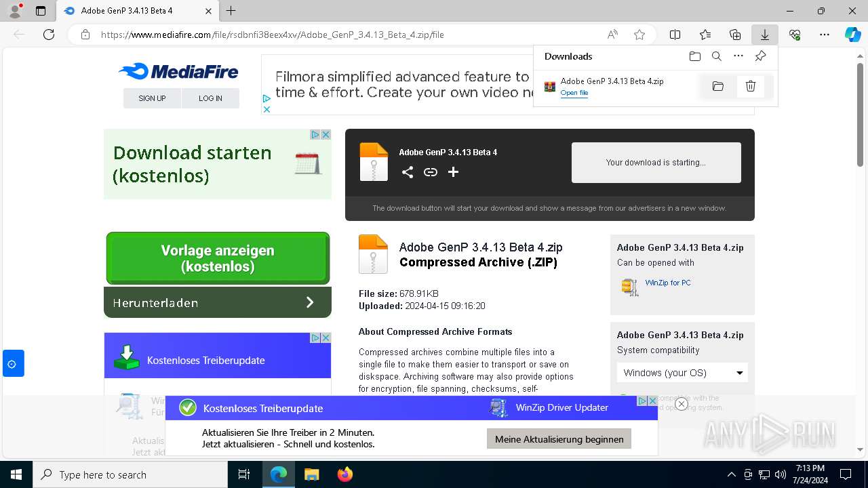The image size is (868, 488).
Task: Close the Download starten ad
Action: [326, 135]
